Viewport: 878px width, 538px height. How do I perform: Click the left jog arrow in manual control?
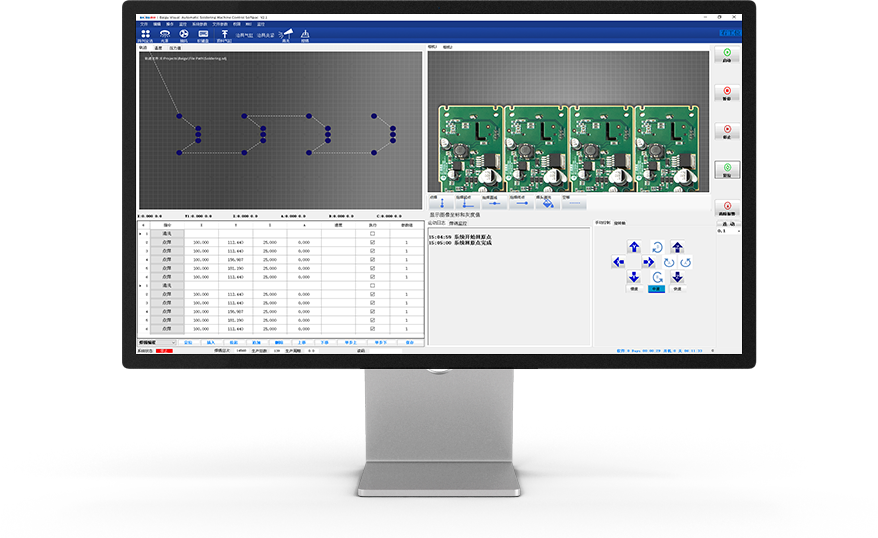618,262
